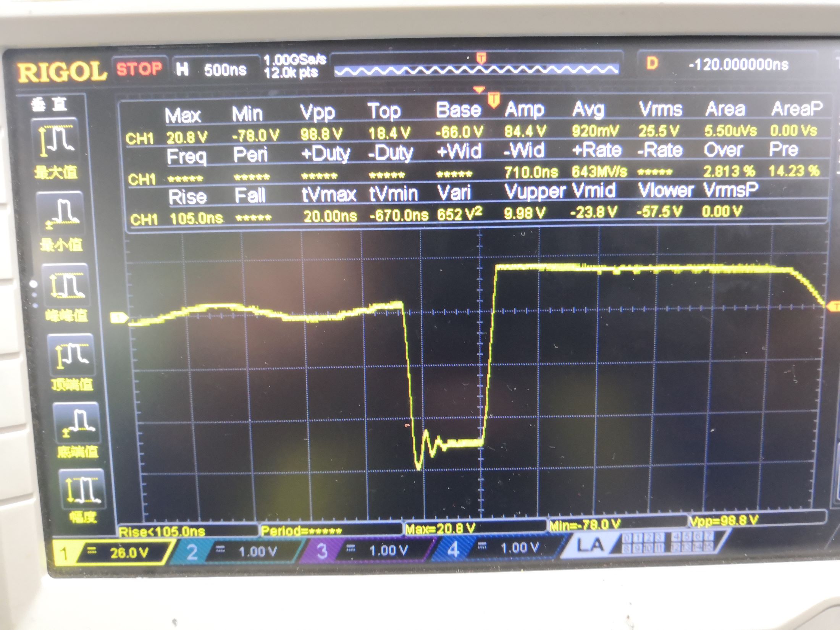Open the H 500ns timebase setting
This screenshot has height=630, width=840.
216,69
